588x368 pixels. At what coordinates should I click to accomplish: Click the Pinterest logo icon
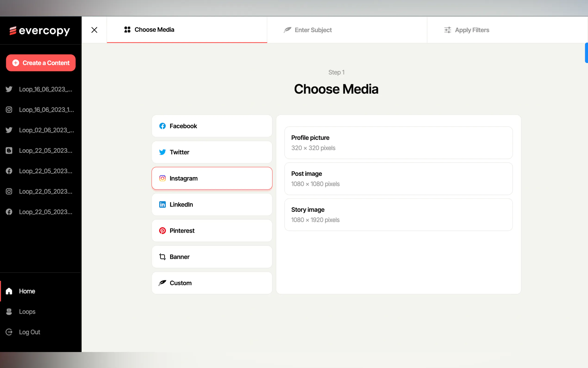162,231
